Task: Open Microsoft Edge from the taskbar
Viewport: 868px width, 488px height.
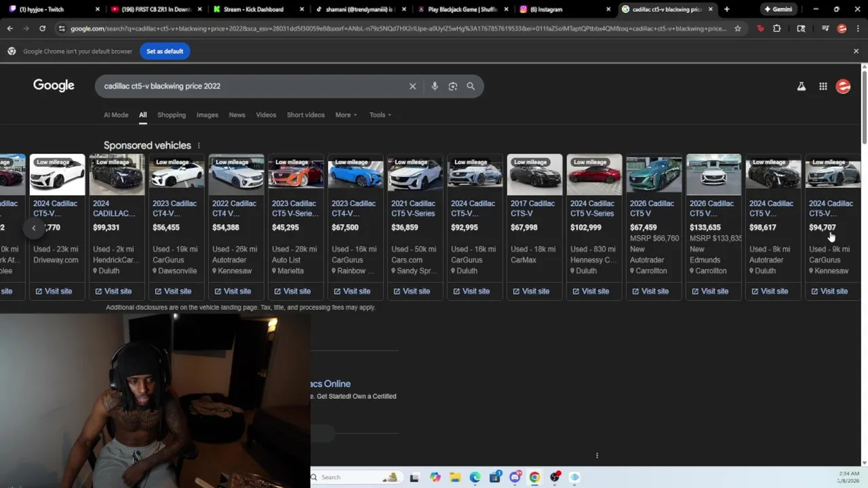Action: [475, 477]
